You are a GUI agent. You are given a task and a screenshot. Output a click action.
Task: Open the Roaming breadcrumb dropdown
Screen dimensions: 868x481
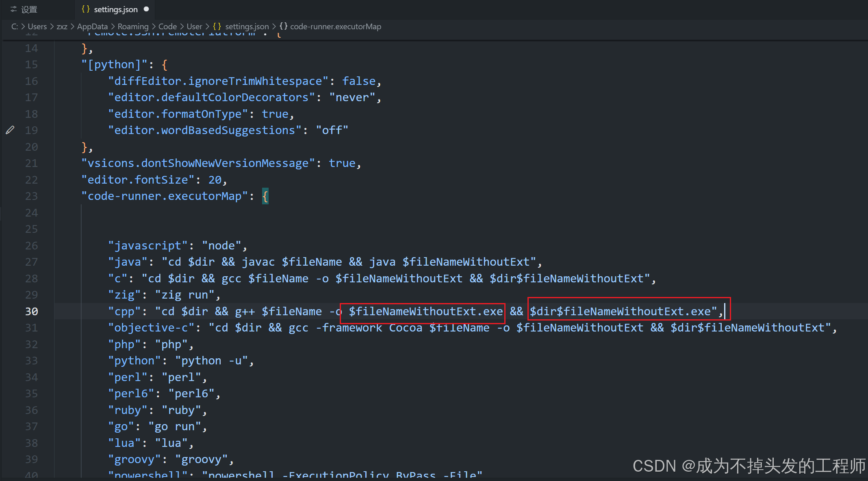[133, 26]
